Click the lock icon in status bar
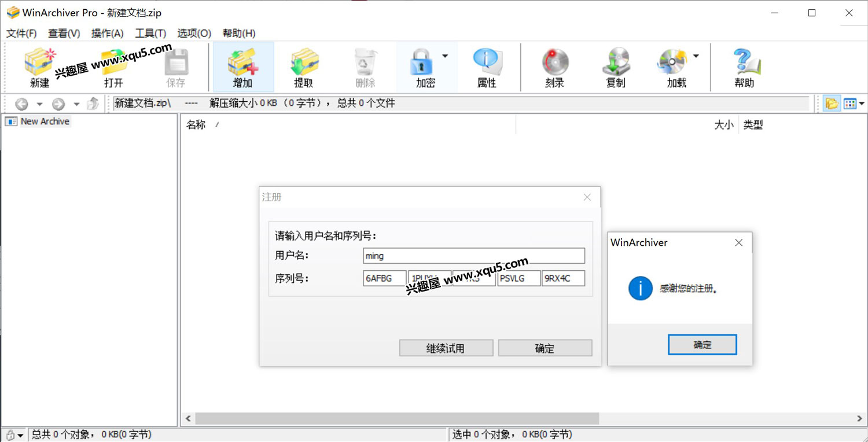Screen dimensions: 868x442 coord(10,434)
